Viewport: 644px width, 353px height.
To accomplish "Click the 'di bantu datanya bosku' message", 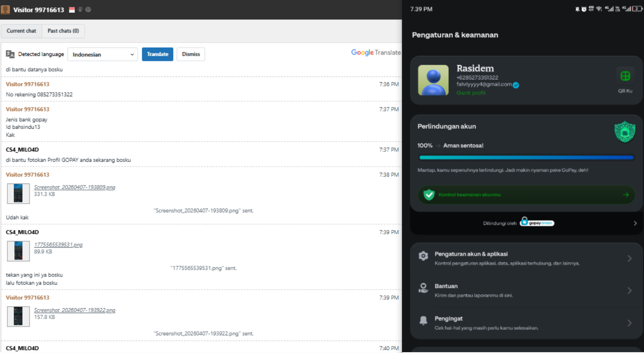I will [34, 70].
